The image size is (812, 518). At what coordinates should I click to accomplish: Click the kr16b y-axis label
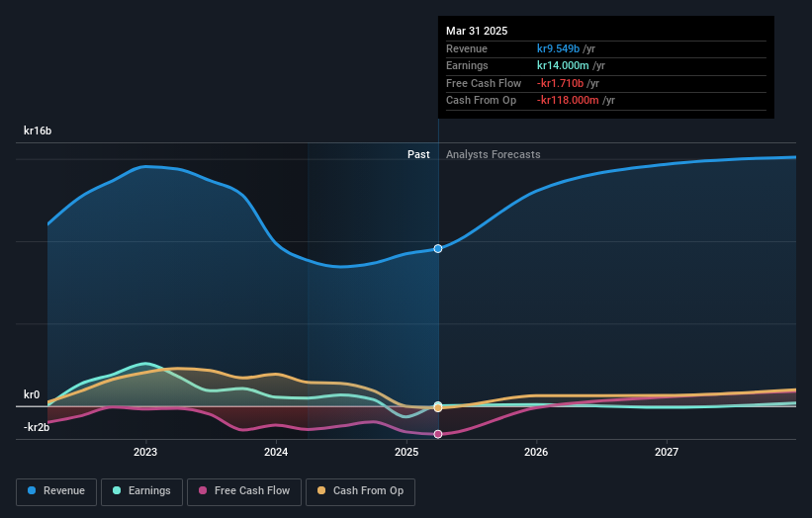[38, 130]
